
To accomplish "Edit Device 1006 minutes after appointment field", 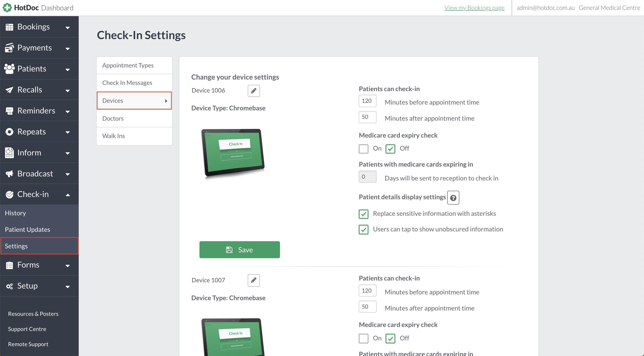I will pyautogui.click(x=367, y=117).
